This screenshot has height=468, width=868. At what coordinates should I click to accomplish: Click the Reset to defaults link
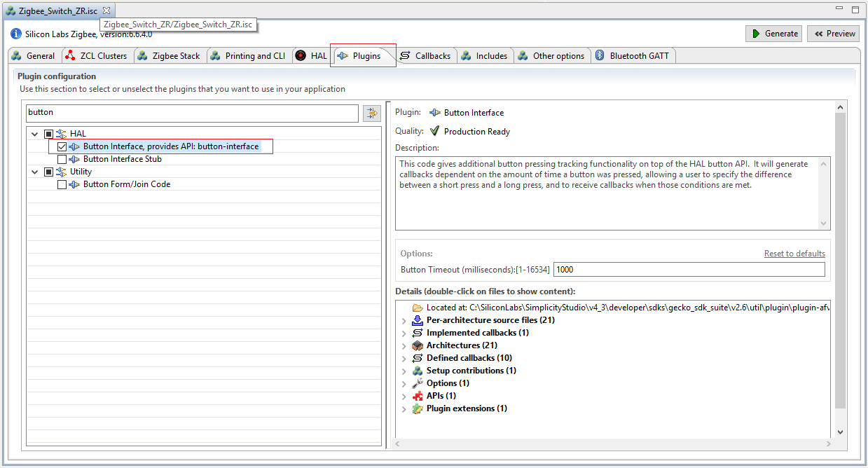pyautogui.click(x=794, y=254)
